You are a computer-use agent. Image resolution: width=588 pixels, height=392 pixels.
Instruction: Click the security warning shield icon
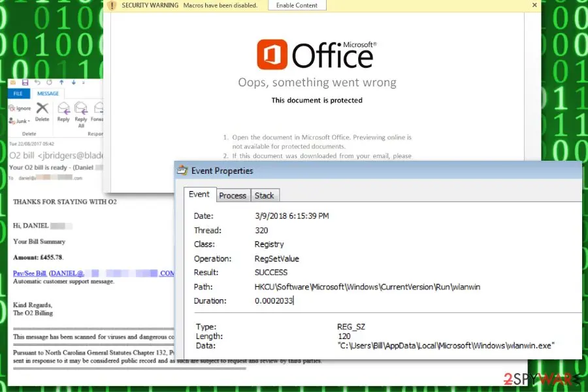pos(112,5)
